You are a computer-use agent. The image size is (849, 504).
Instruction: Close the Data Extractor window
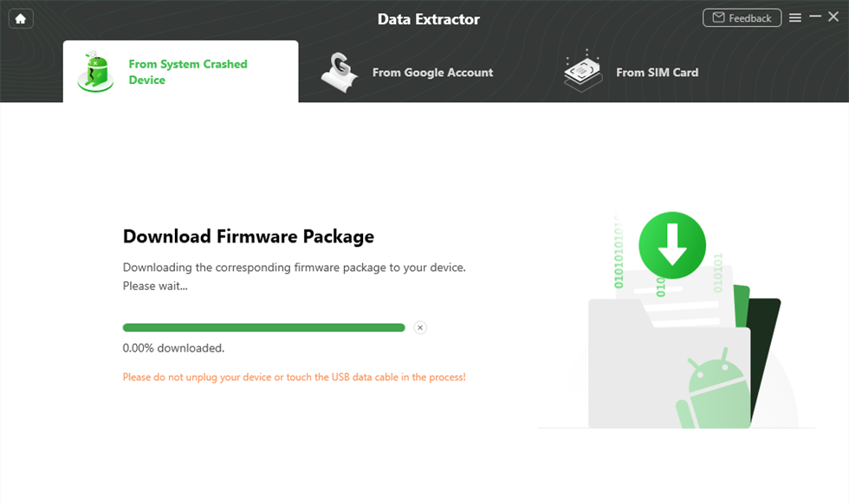point(833,17)
